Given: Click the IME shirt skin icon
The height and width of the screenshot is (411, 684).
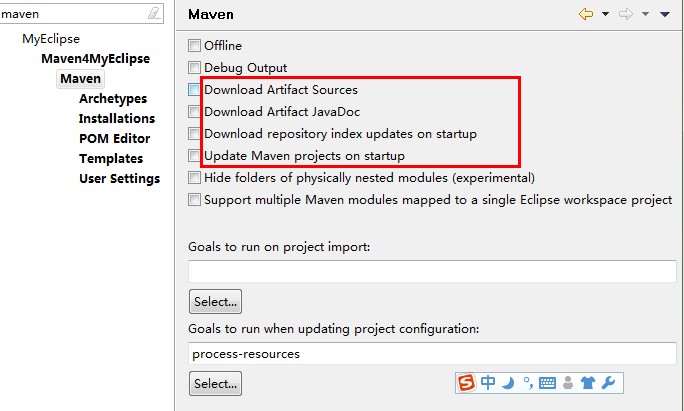Looking at the screenshot, I should (x=588, y=383).
